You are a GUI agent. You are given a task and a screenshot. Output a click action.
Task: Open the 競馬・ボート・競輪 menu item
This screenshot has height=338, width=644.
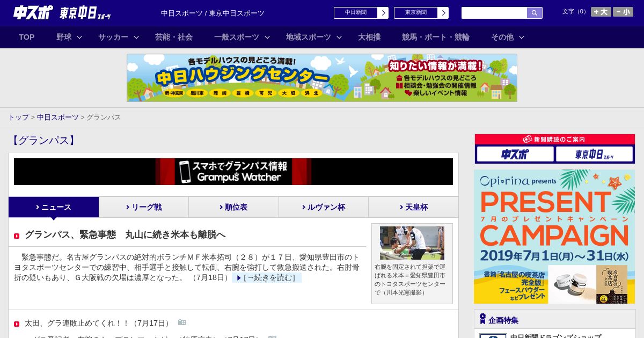click(x=436, y=37)
